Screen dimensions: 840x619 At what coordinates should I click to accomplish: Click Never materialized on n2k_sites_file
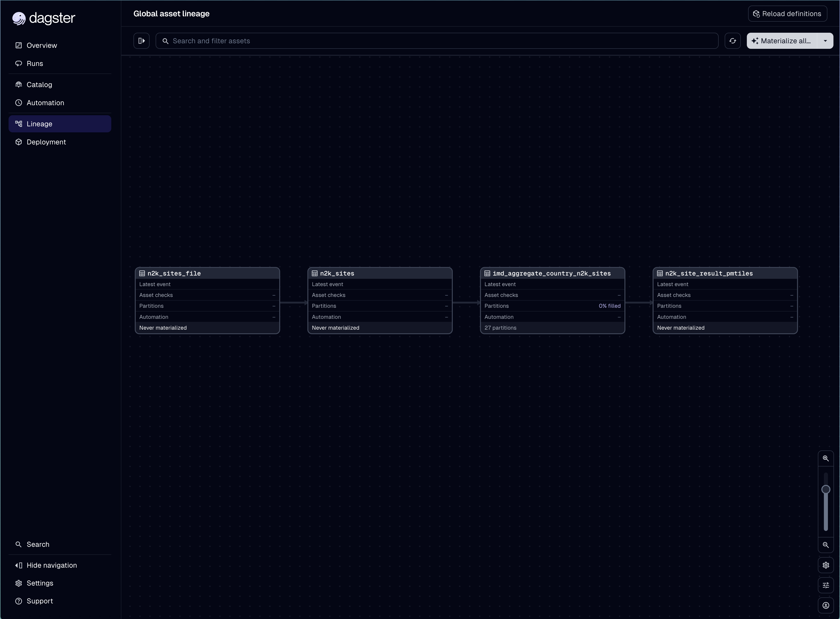click(163, 328)
